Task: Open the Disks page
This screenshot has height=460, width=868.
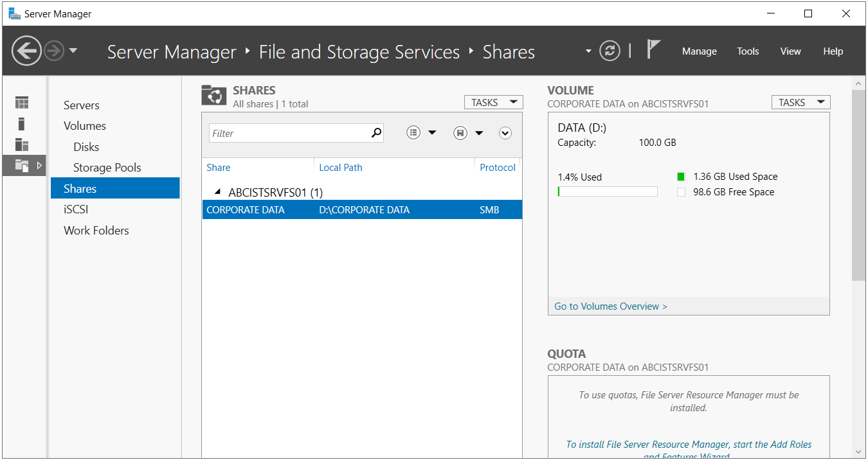Action: pyautogui.click(x=86, y=147)
